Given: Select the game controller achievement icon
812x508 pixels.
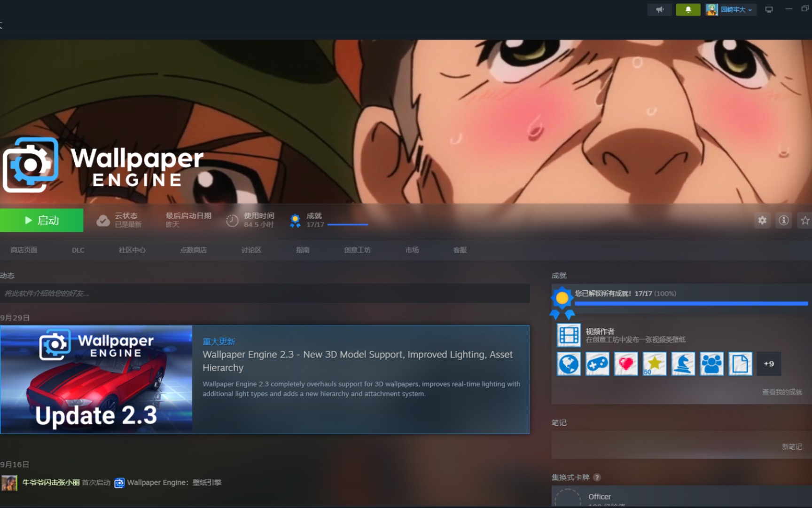Looking at the screenshot, I should coord(597,364).
